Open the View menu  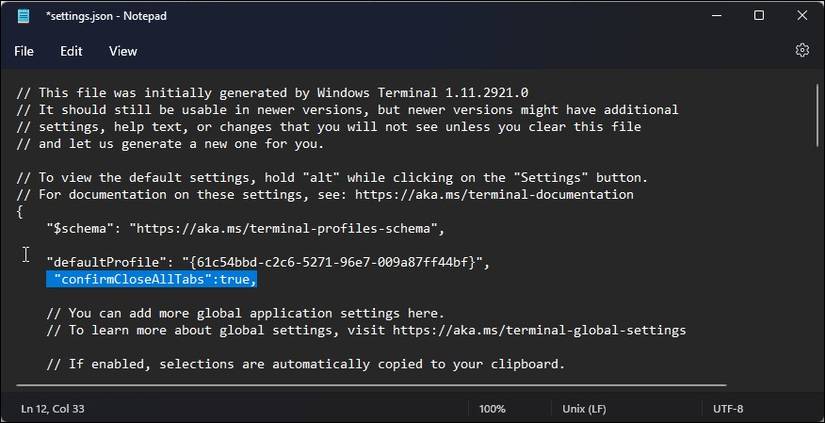(123, 51)
